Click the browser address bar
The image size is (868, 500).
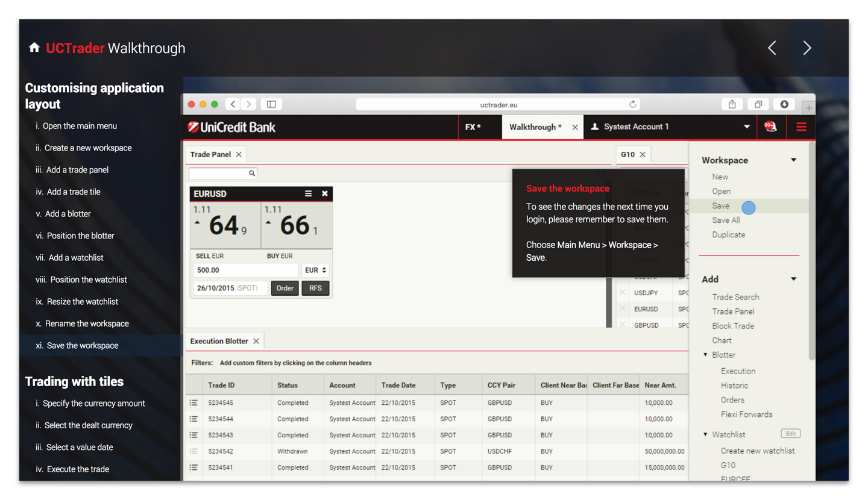(x=498, y=104)
